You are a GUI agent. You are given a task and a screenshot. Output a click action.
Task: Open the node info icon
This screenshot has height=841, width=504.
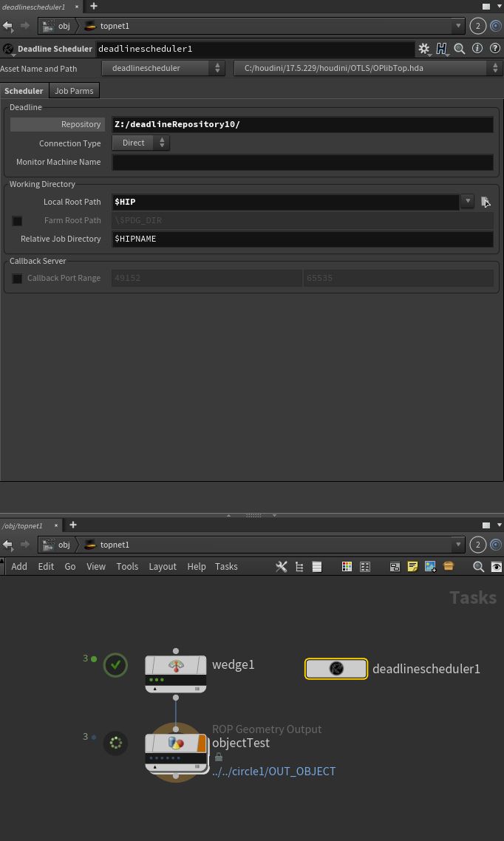coord(477,48)
